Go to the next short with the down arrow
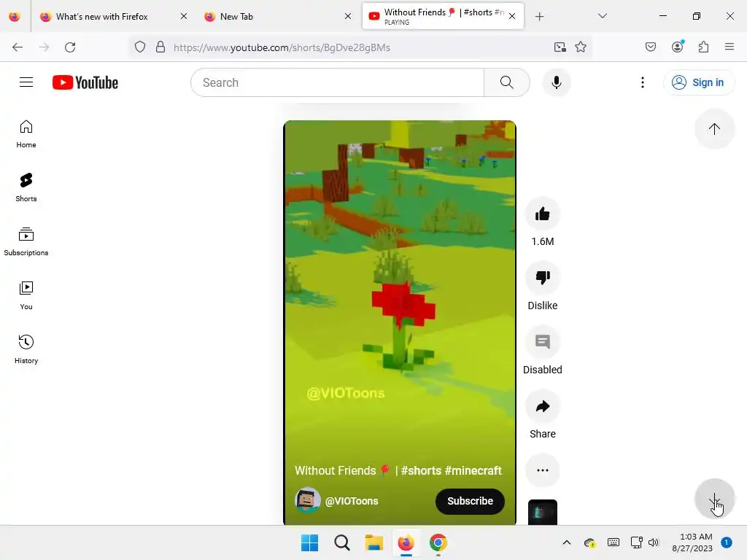The image size is (747, 560). point(714,499)
